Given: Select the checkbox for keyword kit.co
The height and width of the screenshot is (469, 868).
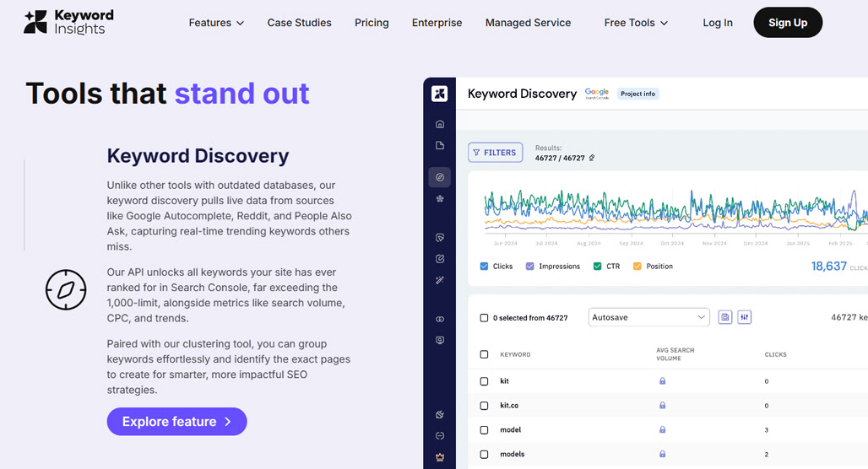Looking at the screenshot, I should point(484,406).
